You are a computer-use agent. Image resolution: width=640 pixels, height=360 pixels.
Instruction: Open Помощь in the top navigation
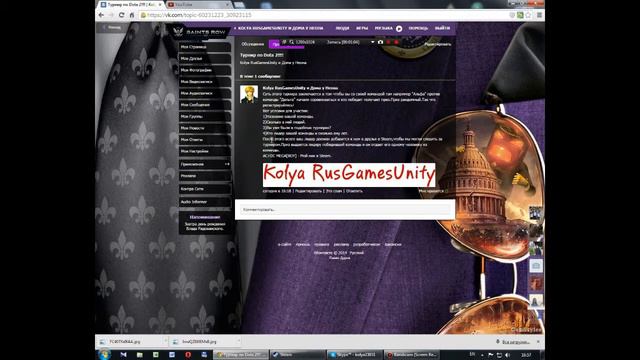[418, 28]
